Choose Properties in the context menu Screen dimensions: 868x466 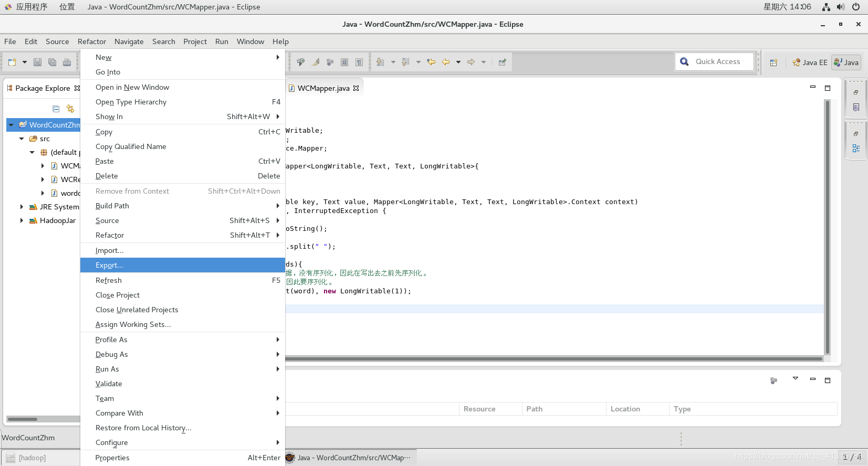tap(182, 458)
